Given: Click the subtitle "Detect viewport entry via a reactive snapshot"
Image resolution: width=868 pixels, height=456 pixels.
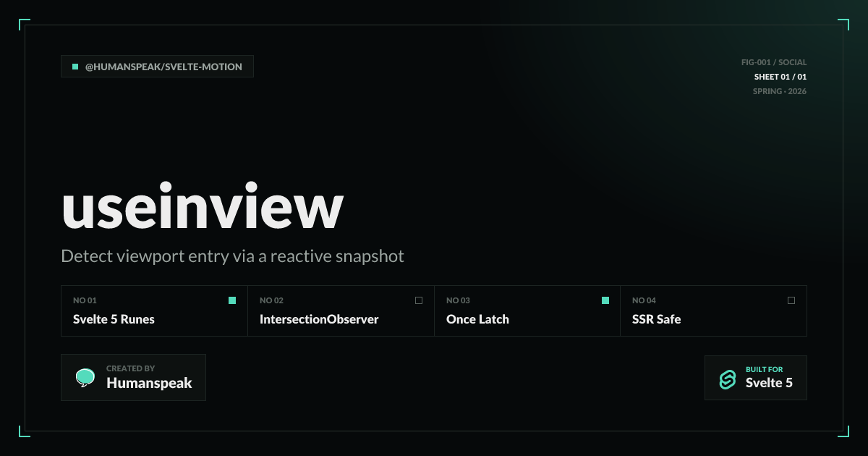Looking at the screenshot, I should coord(232,256).
